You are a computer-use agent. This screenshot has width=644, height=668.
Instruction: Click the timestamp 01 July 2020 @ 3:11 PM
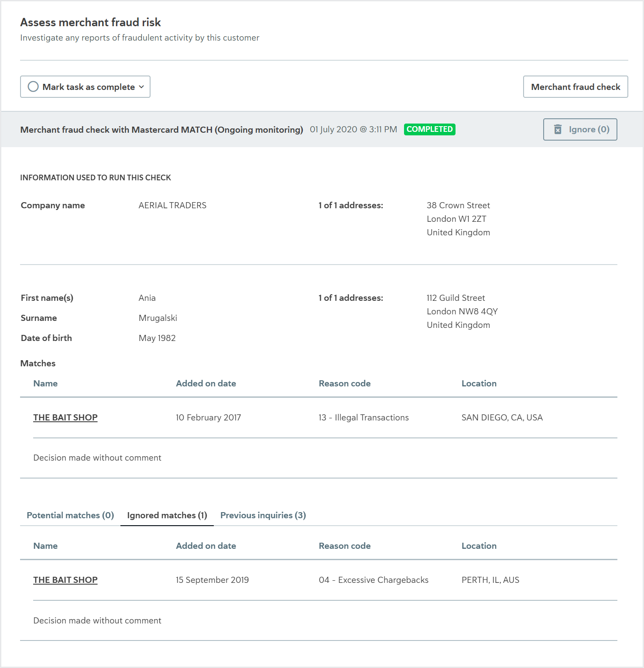click(x=353, y=129)
